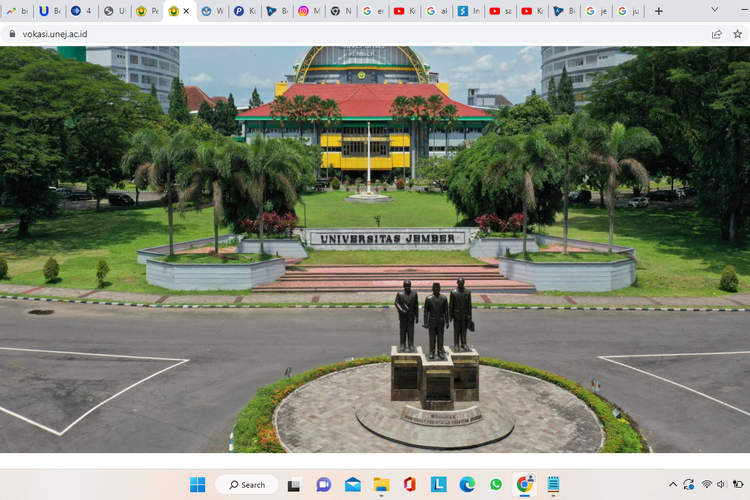Switch to the first YouTube tab
This screenshot has width=750, height=500.
(399, 11)
